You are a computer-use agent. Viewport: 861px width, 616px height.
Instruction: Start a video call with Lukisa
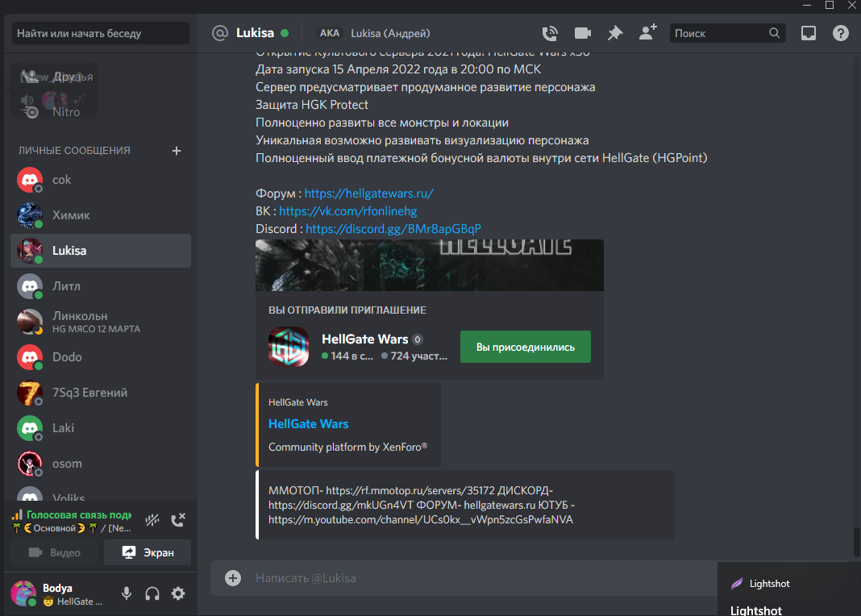(x=583, y=34)
